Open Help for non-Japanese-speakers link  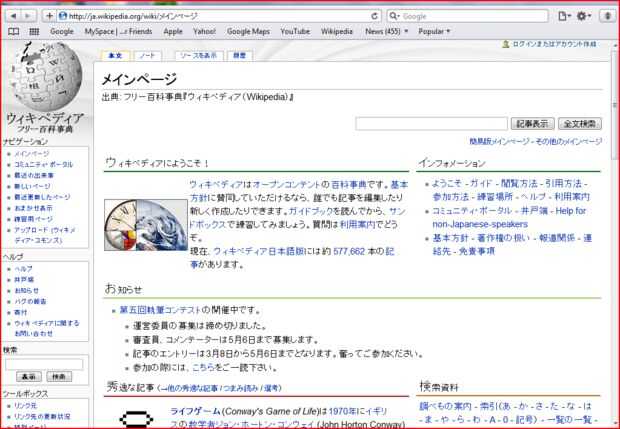pos(509,217)
